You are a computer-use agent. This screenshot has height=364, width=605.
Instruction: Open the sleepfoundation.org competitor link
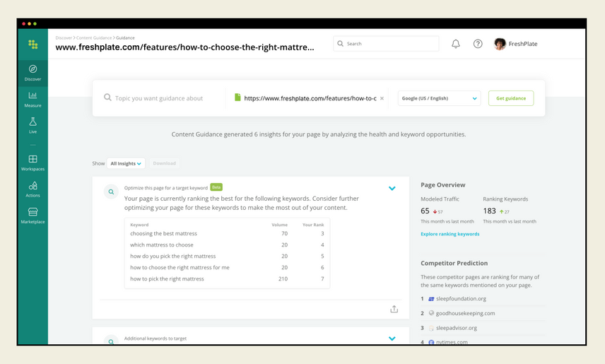tap(461, 299)
